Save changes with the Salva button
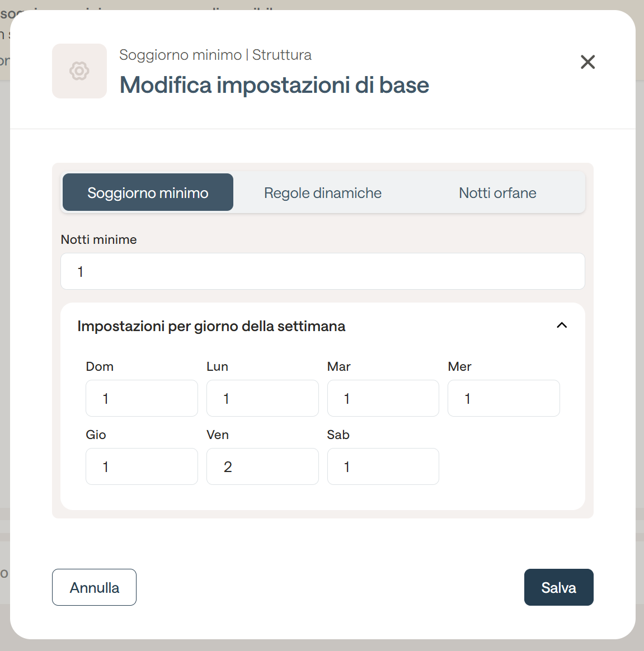The image size is (644, 651). click(x=558, y=587)
